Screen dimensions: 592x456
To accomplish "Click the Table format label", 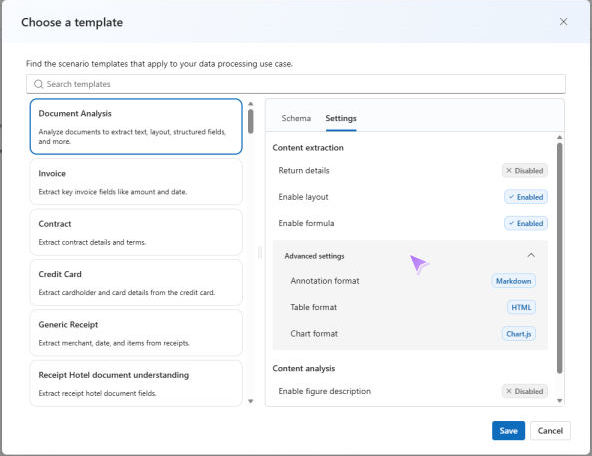I will pos(313,308).
